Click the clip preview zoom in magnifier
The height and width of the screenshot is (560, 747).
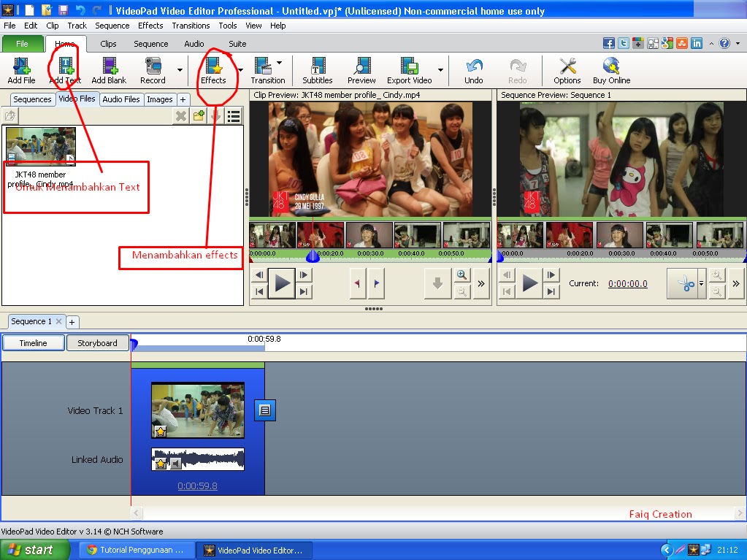461,275
